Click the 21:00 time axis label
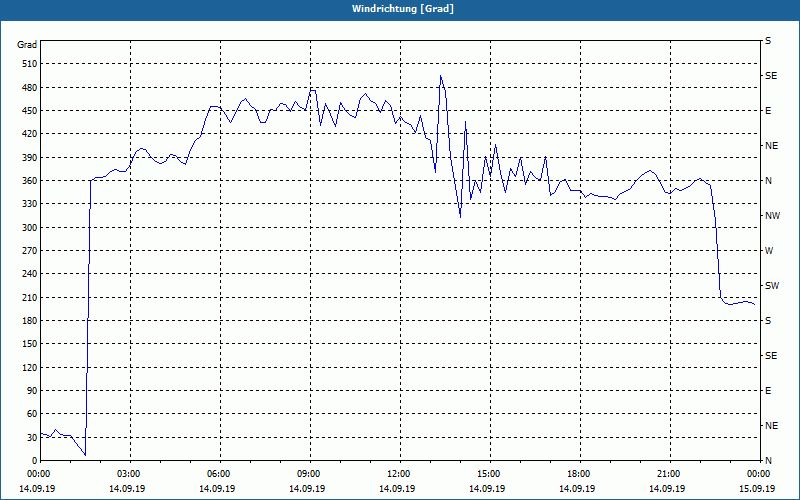 pos(667,474)
